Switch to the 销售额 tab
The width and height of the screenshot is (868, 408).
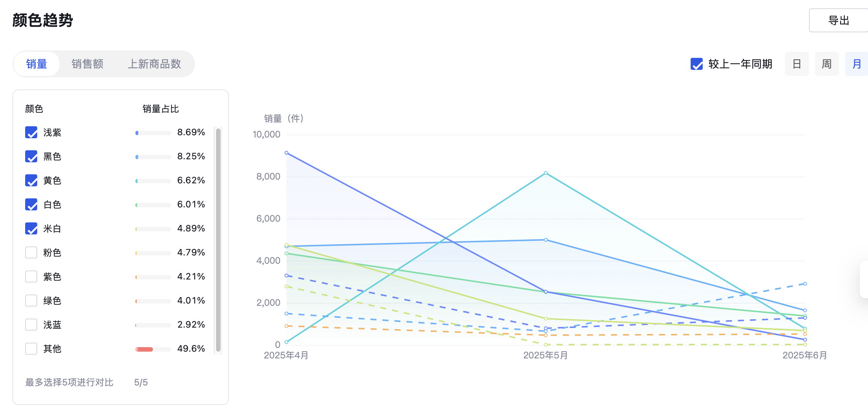click(x=88, y=64)
